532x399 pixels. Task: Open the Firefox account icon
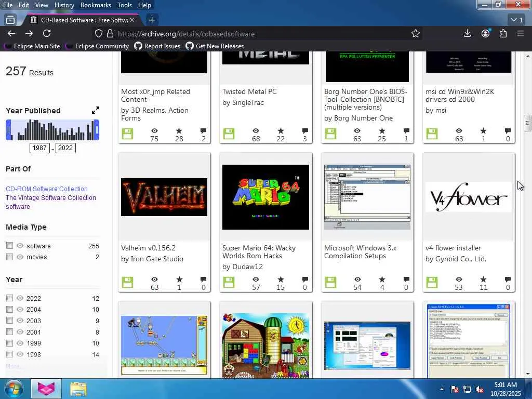(486, 33)
